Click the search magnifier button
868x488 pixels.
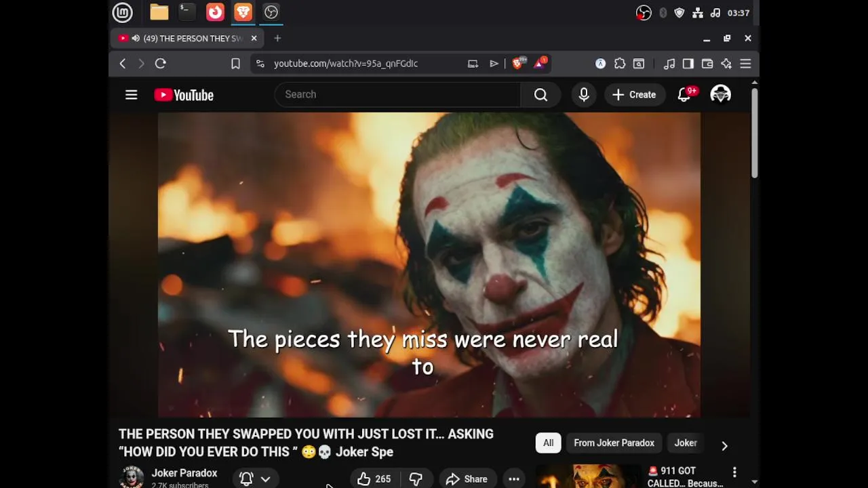pyautogui.click(x=540, y=95)
